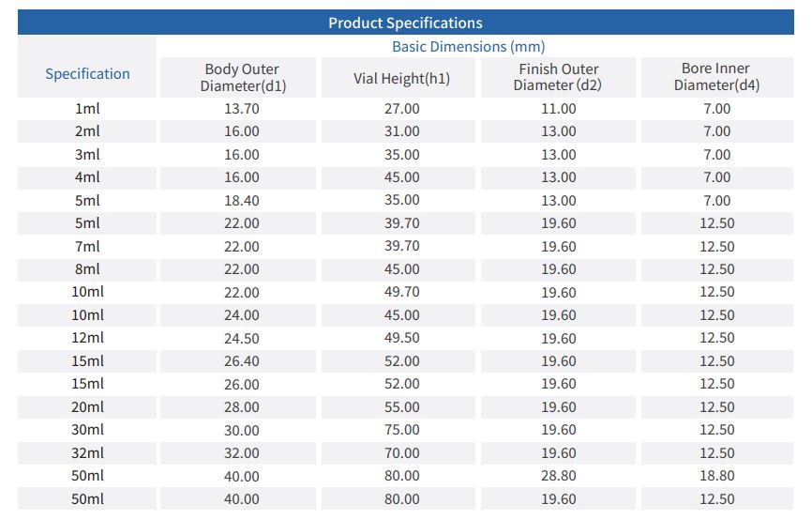Screen dimensions: 812x519
Task: Click the 20ml specification label
Action: [87, 407]
